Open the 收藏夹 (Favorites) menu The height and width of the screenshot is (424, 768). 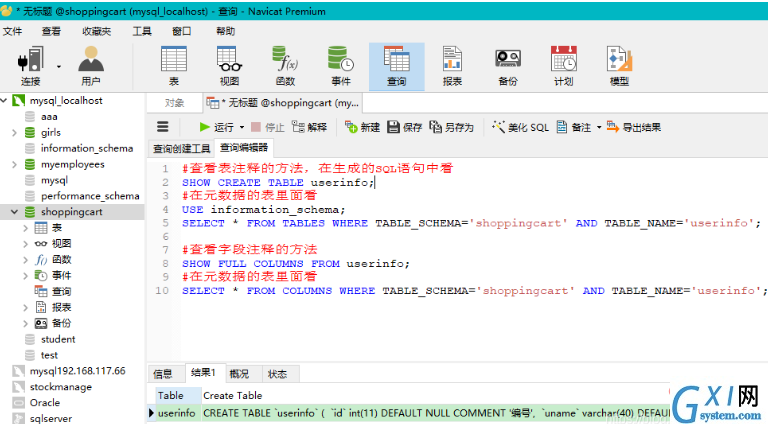(96, 31)
